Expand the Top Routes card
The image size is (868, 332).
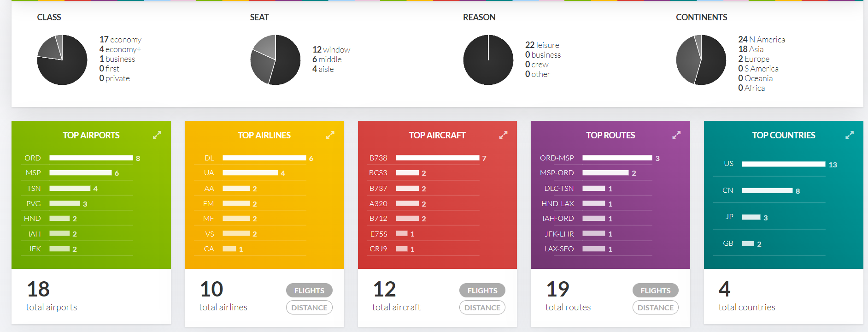[676, 135]
